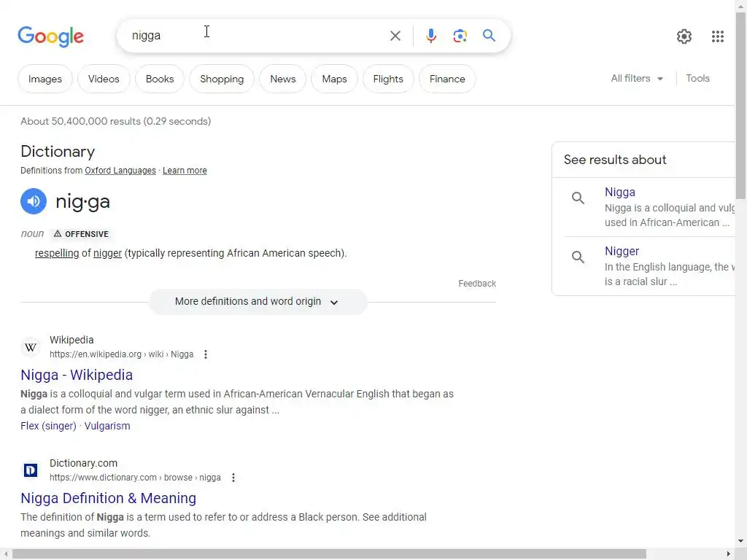The image size is (747, 560).
Task: Click the 'noun' part-of-speech label
Action: click(x=32, y=234)
